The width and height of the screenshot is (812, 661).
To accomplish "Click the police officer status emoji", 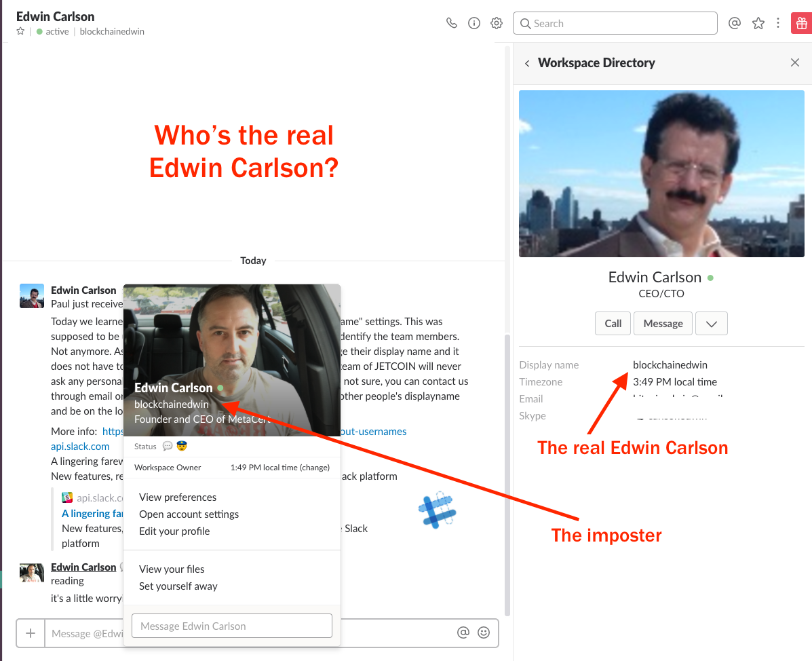I will (x=181, y=445).
